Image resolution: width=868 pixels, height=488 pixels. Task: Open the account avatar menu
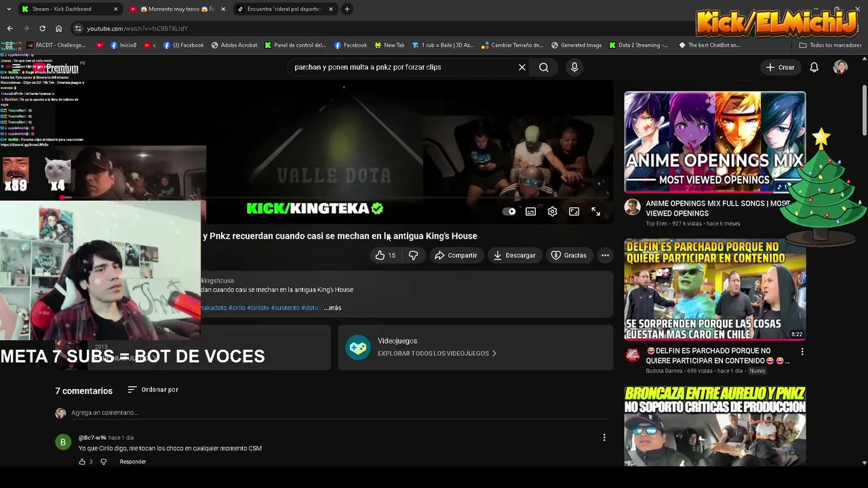840,67
